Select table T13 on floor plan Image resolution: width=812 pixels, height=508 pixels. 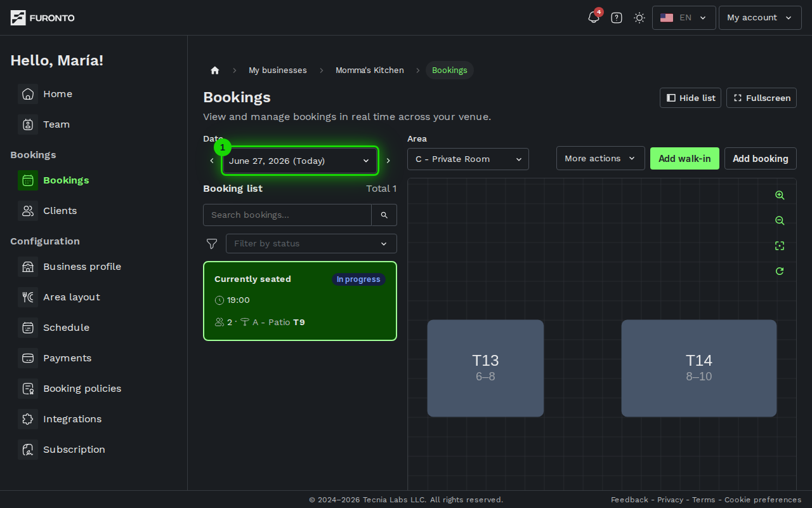(x=485, y=368)
